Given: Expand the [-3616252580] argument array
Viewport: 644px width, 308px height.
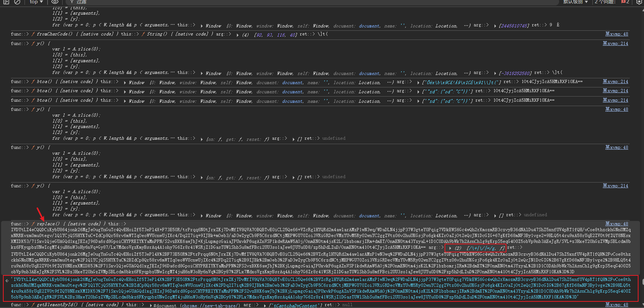Looking at the screenshot, I should point(495,73).
